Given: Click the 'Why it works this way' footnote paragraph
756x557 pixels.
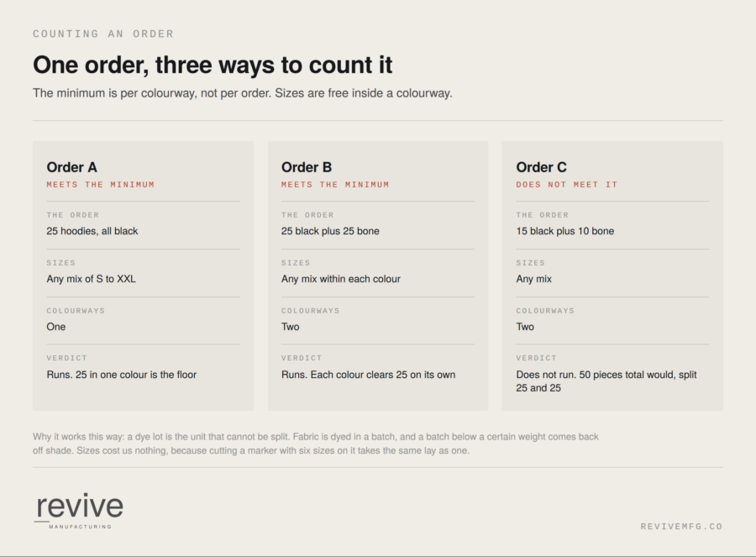Looking at the screenshot, I should (316, 444).
